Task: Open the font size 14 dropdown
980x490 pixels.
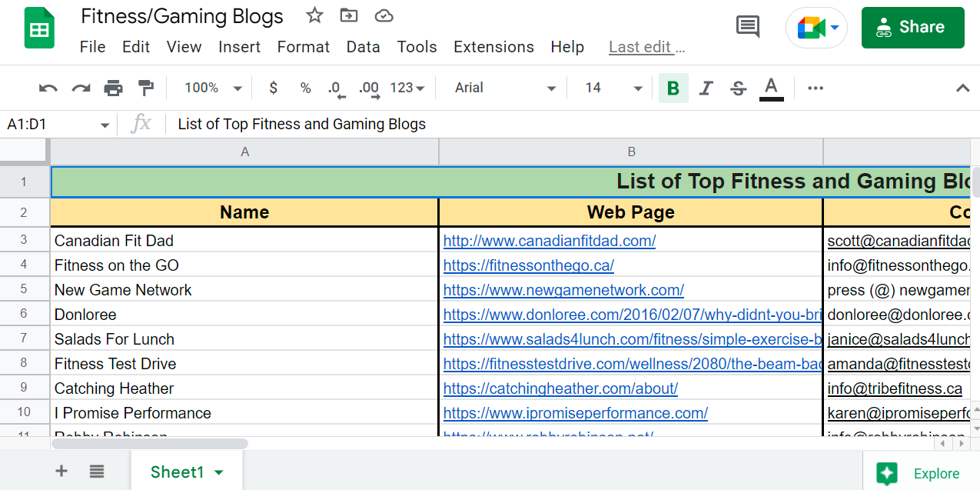Action: pyautogui.click(x=613, y=88)
